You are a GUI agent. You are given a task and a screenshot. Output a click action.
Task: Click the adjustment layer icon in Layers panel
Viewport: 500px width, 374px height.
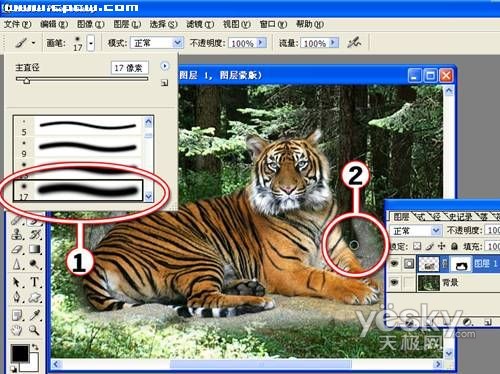coord(467,322)
